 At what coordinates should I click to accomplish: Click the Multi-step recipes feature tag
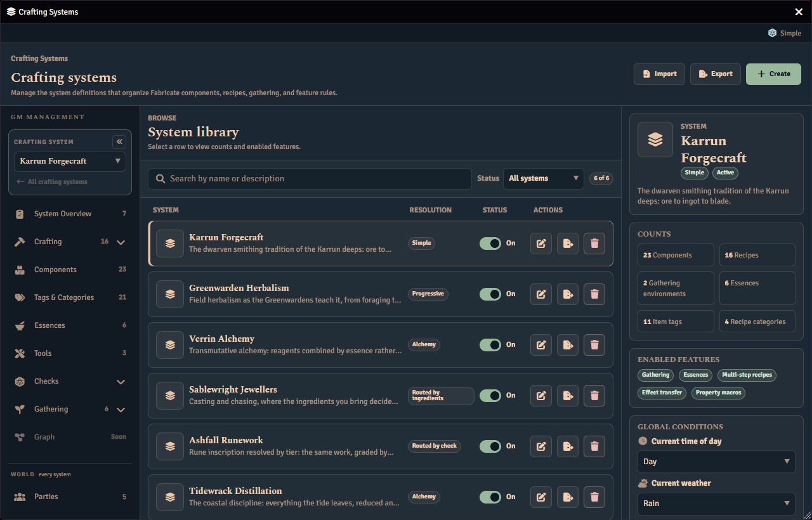tap(747, 375)
